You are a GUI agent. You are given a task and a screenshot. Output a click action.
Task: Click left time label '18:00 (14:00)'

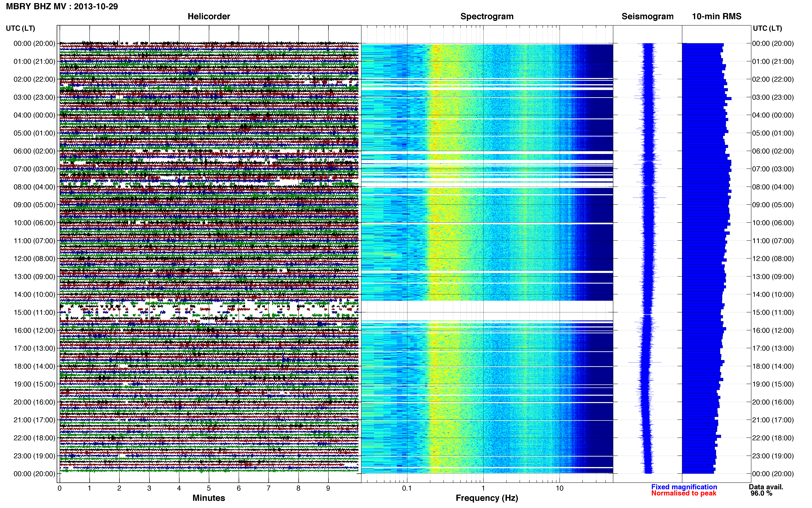coord(34,366)
